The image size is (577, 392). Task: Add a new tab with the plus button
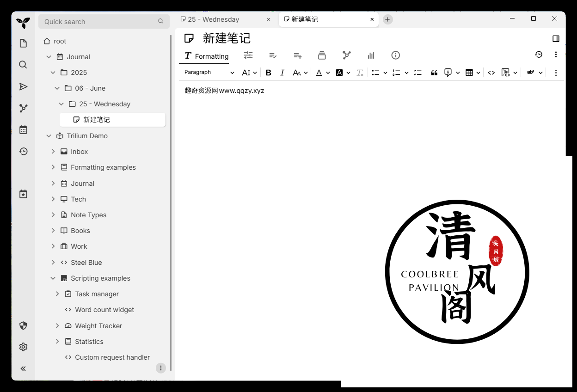tap(387, 19)
